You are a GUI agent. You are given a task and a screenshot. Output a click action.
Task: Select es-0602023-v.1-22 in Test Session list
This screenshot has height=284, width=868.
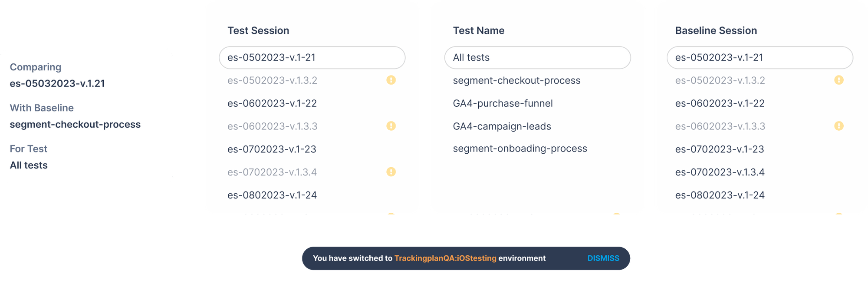click(x=272, y=103)
